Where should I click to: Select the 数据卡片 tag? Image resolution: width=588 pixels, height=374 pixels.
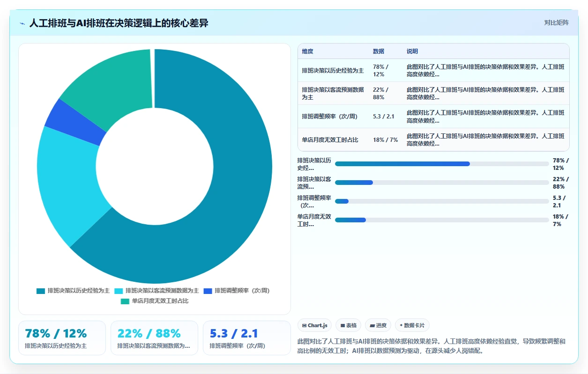(x=412, y=325)
